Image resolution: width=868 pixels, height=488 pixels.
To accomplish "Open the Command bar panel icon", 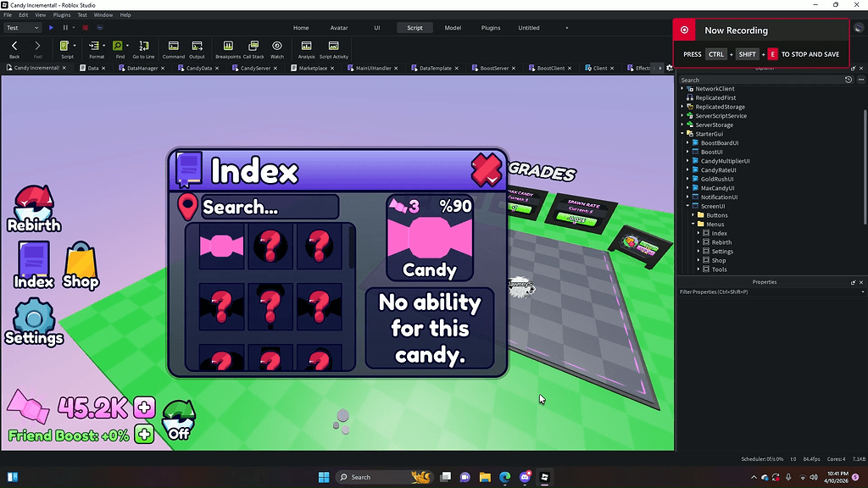I will (x=173, y=46).
